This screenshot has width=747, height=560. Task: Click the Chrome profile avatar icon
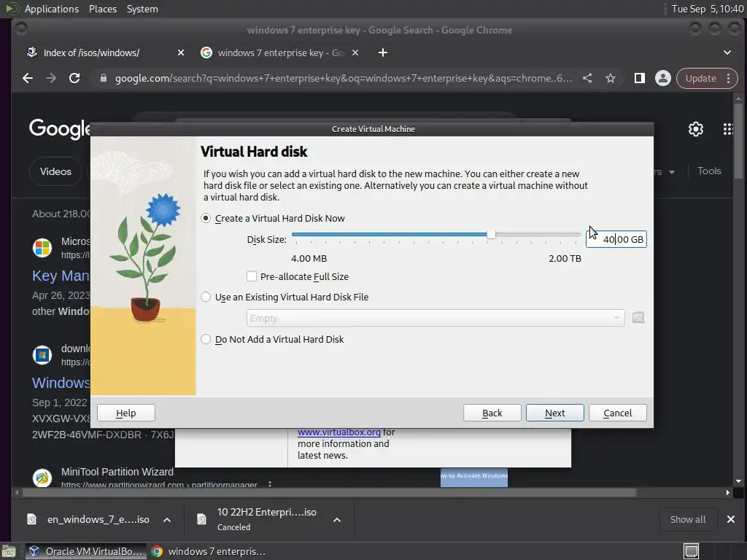(x=662, y=78)
